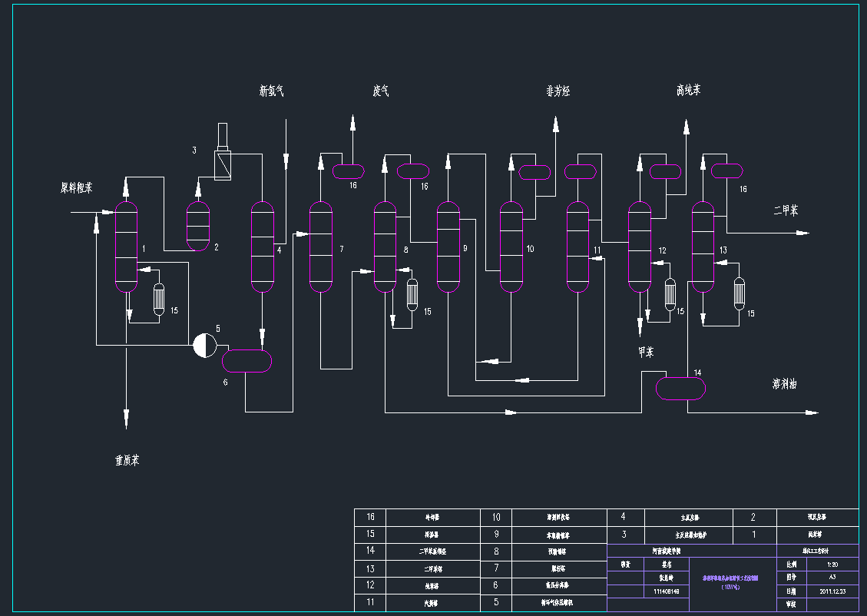Click the horizontal tank numbered 14

680,388
